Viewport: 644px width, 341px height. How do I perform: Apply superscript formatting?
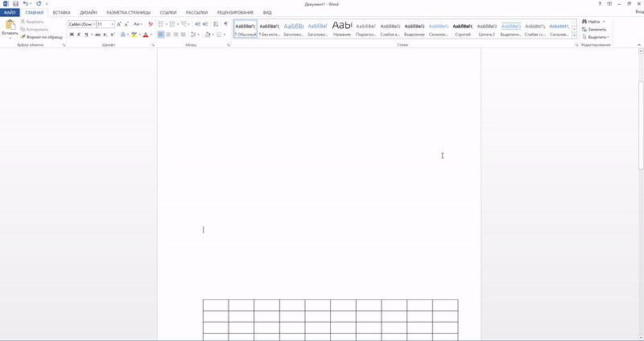click(x=113, y=35)
